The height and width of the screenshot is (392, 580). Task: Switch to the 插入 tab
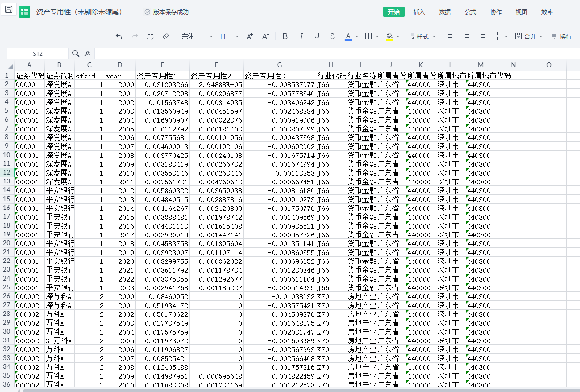[419, 12]
